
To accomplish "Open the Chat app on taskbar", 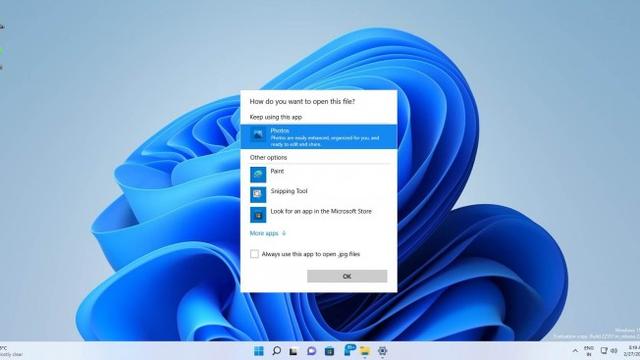I will pos(311,351).
